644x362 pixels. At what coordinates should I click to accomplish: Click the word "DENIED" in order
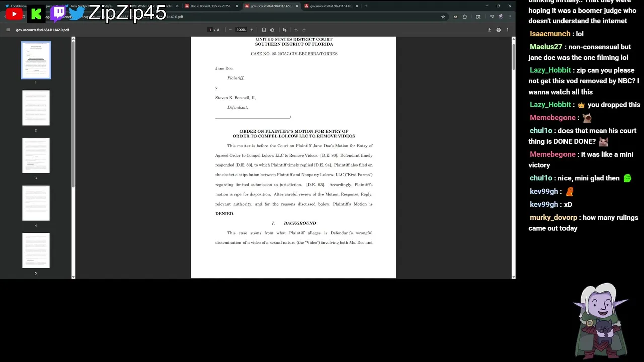224,214
